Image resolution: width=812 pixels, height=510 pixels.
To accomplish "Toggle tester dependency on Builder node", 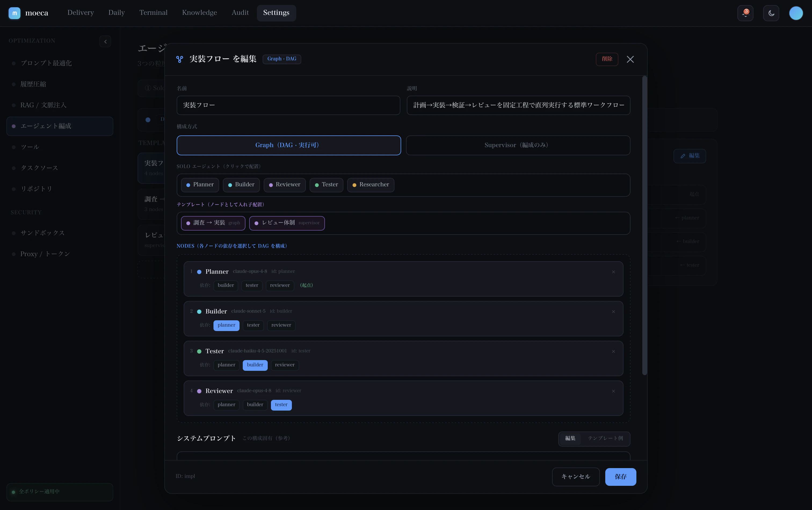I will [x=253, y=325].
